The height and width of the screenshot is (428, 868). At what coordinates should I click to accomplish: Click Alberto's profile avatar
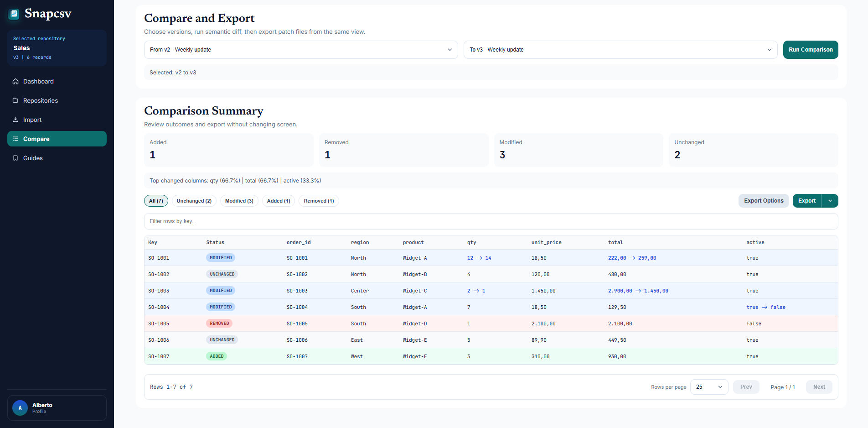pos(20,408)
